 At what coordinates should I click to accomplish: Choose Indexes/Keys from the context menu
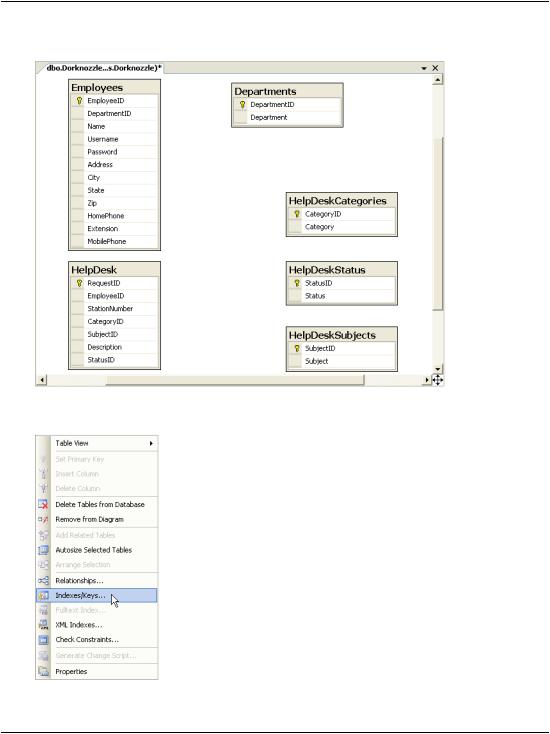click(97, 596)
